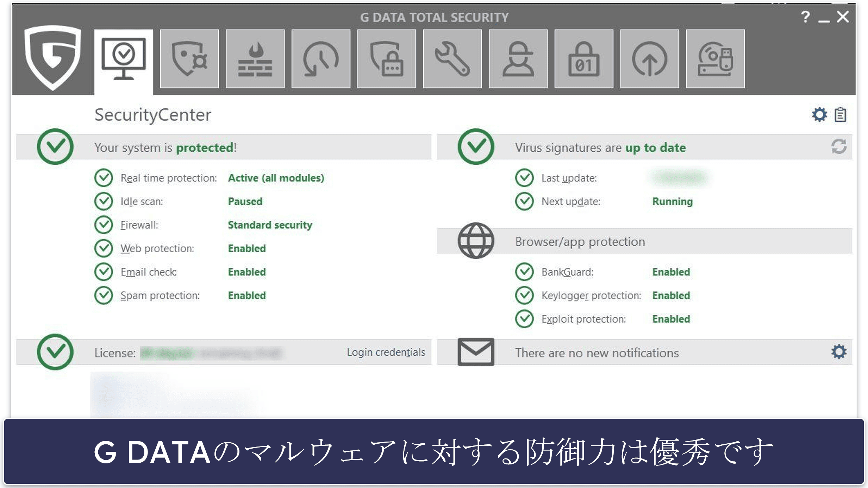Open the Encryption padlock 01 icon
868x488 pixels.
click(x=584, y=59)
